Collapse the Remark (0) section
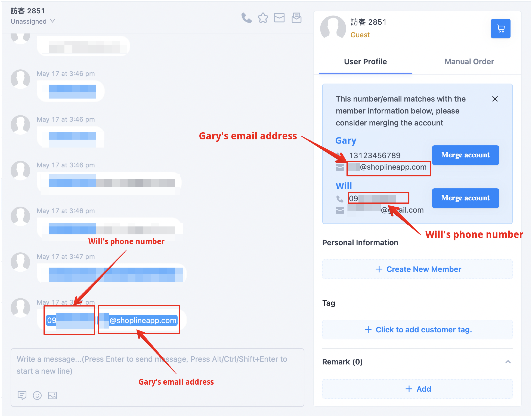Viewport: 532px width, 417px height. tap(508, 362)
